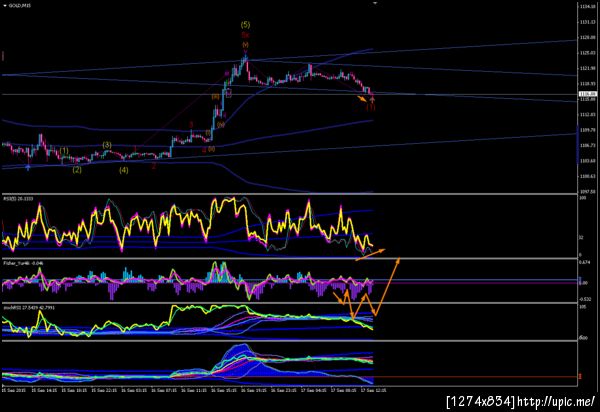Screen dimensions: 600x412
Task: Select the yellow (5) wave label at peak
Action: pos(245,25)
